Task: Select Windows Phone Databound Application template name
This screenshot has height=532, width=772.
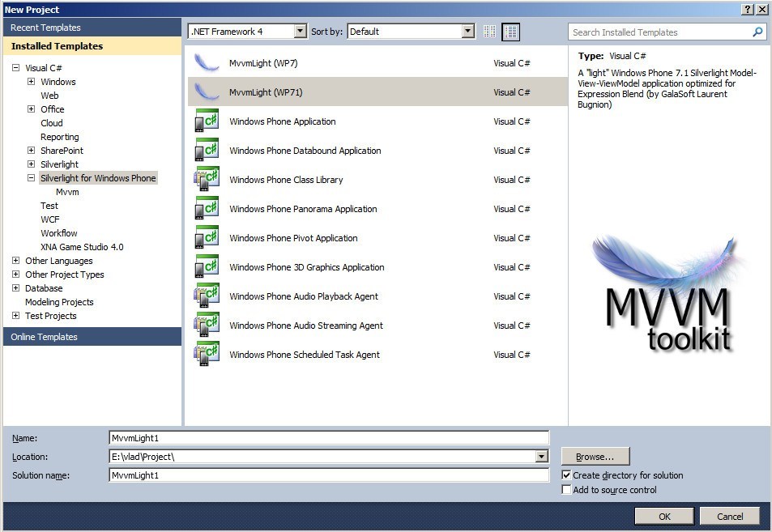Action: tap(305, 151)
